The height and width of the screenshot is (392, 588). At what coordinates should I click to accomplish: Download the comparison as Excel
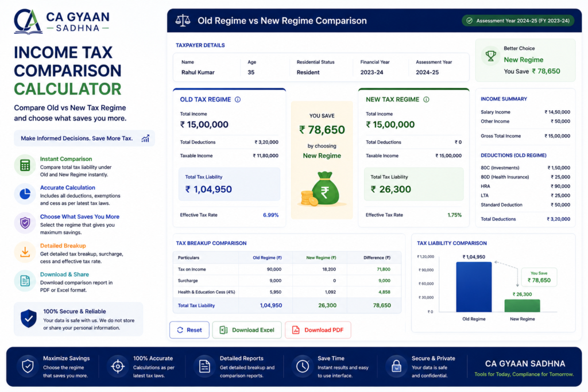[x=247, y=330]
